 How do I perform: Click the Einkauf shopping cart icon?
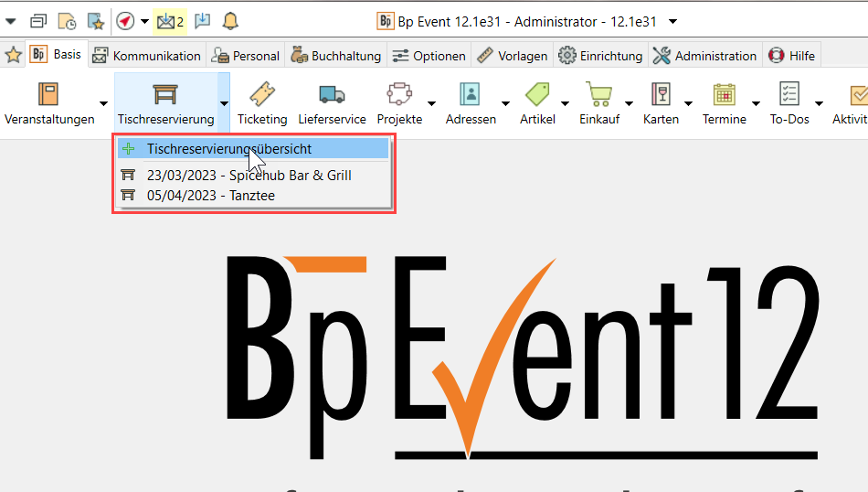click(599, 95)
